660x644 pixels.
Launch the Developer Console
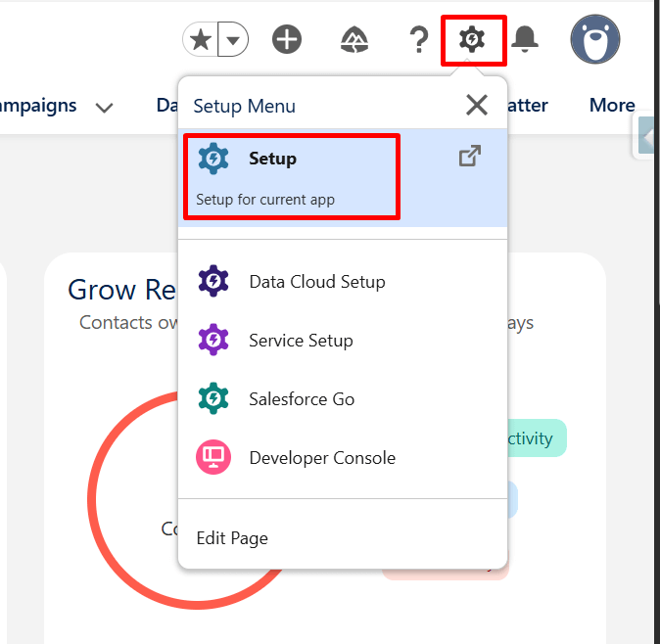pos(322,458)
